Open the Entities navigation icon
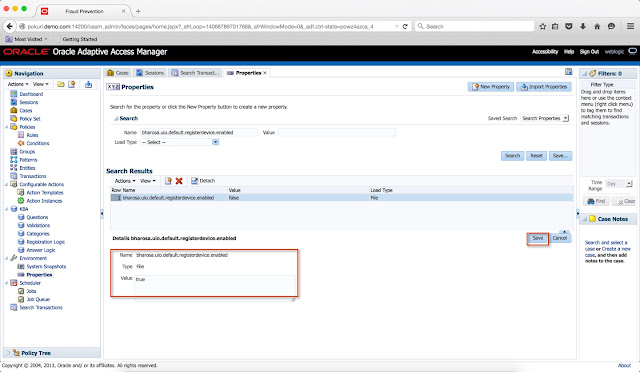 pos(13,168)
